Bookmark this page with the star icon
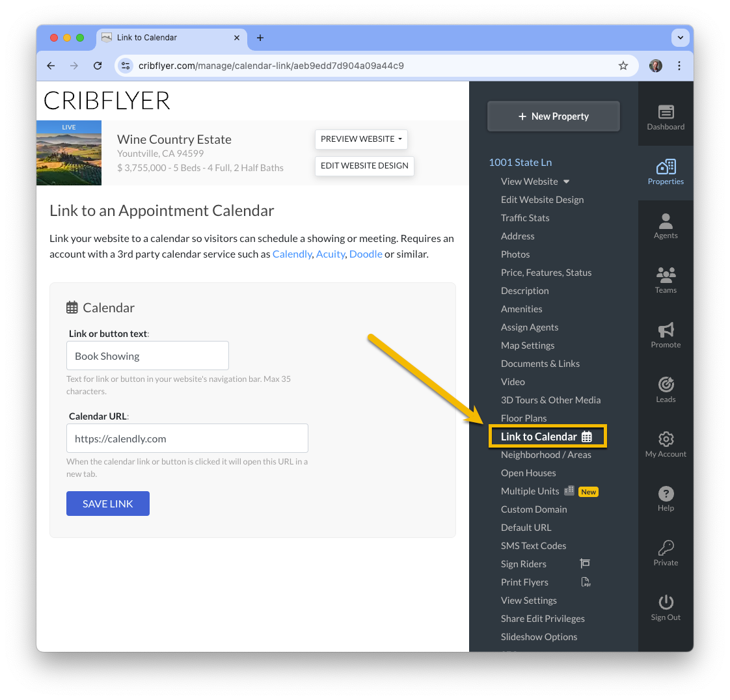Viewport: 730px width, 700px height. pyautogui.click(x=623, y=66)
